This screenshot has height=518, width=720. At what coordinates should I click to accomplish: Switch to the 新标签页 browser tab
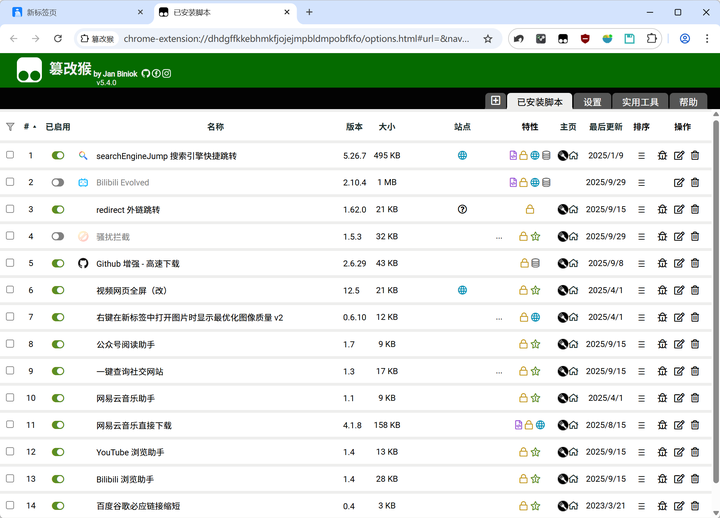pos(76,12)
